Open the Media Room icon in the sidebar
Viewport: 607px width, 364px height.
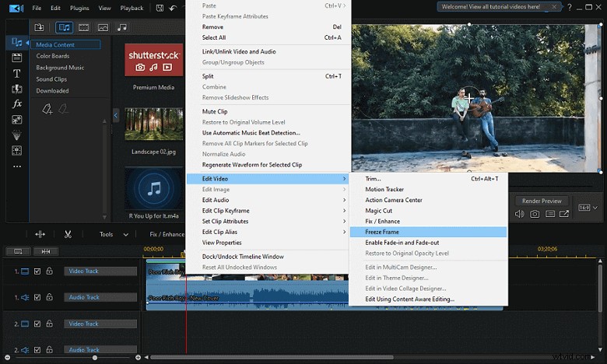(x=16, y=42)
